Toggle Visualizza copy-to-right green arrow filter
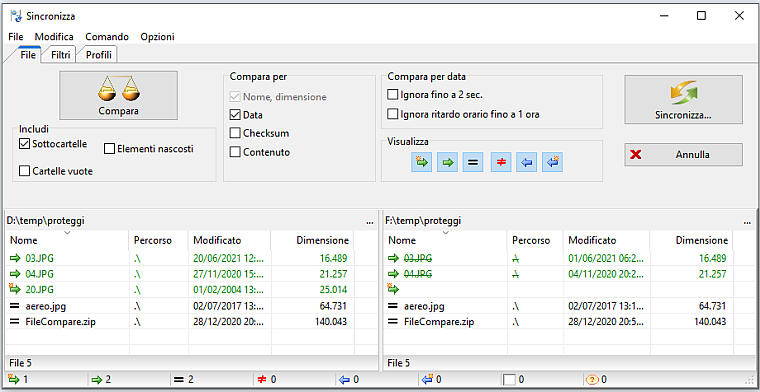Image resolution: width=760 pixels, height=392 pixels. tap(447, 162)
